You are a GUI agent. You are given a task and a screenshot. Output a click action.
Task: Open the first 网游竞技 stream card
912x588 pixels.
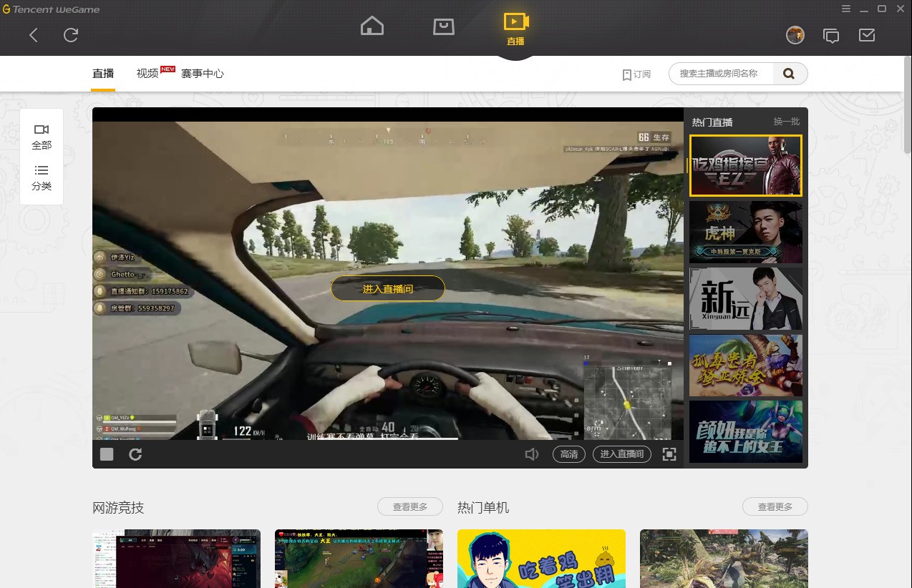176,559
